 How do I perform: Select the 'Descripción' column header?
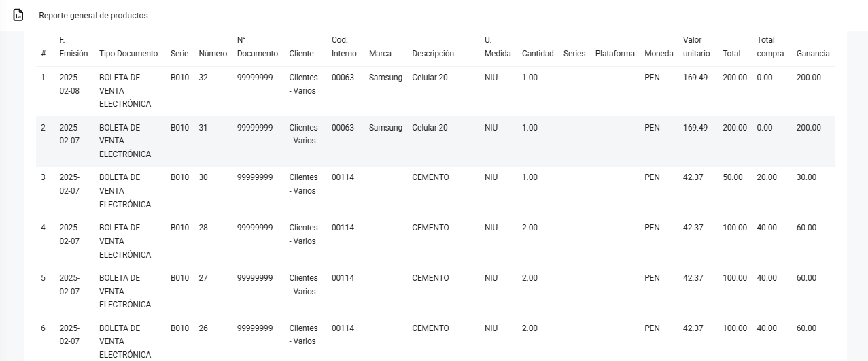(x=432, y=54)
